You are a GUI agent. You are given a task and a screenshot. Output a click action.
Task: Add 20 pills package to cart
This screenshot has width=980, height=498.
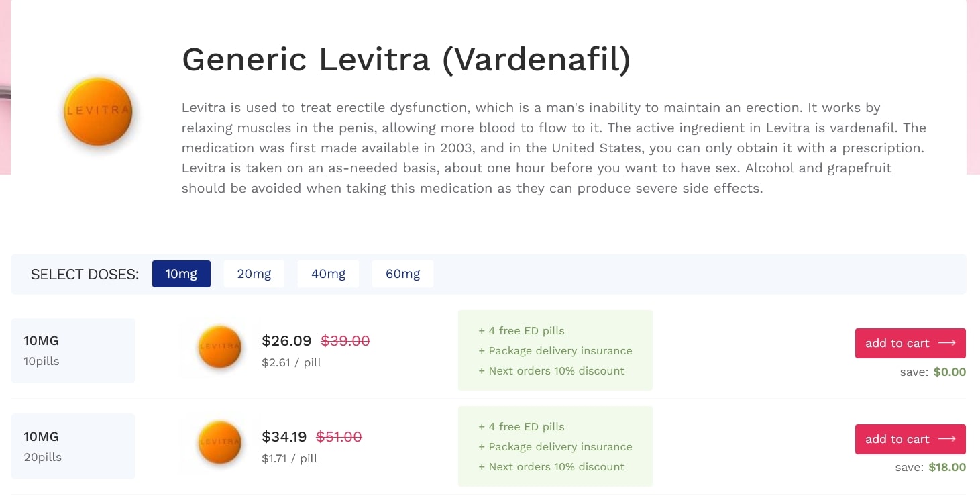pos(910,439)
